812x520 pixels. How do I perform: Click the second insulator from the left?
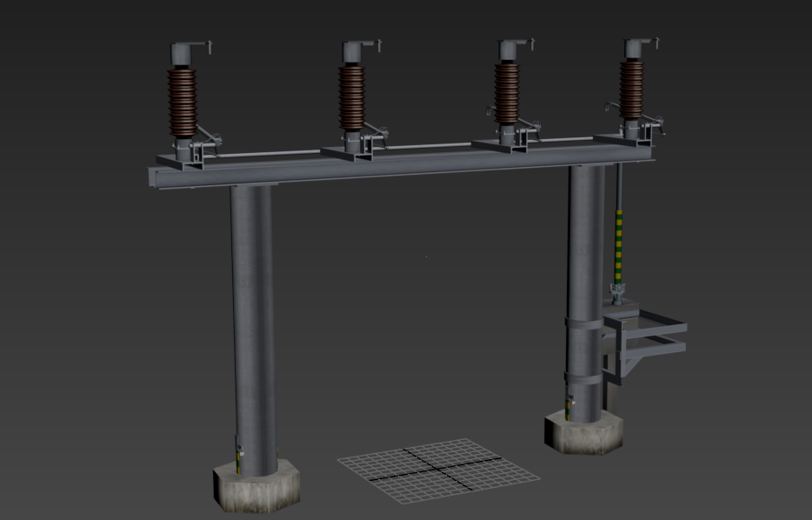(x=352, y=96)
